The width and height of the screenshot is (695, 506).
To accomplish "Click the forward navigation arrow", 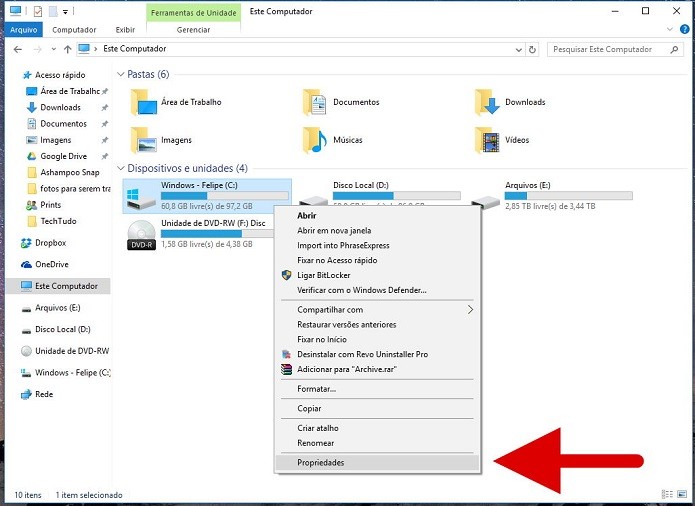I will (x=38, y=50).
